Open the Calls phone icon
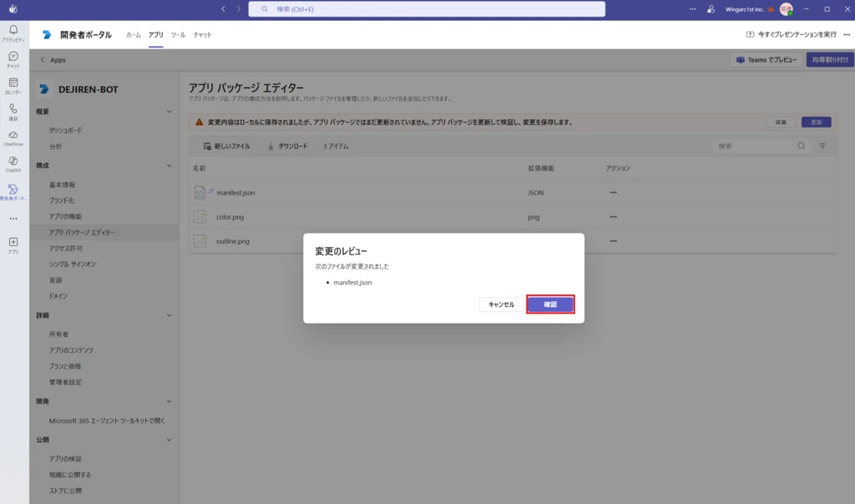 coord(13,110)
